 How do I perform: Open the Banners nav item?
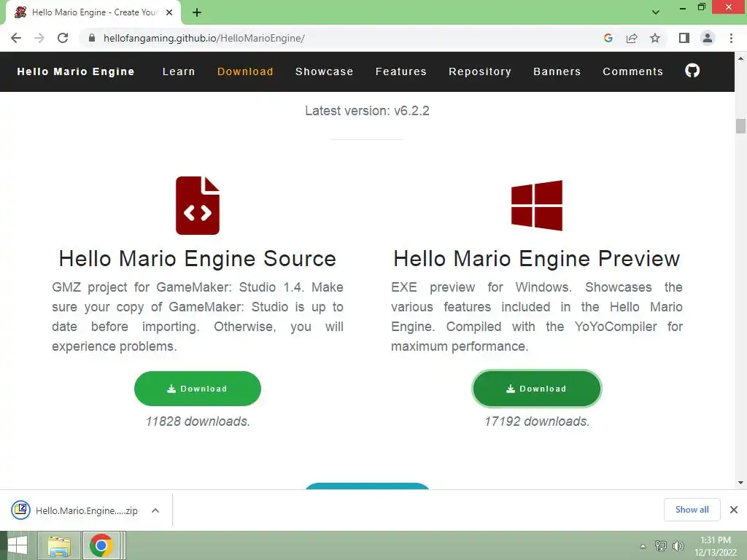click(x=557, y=71)
